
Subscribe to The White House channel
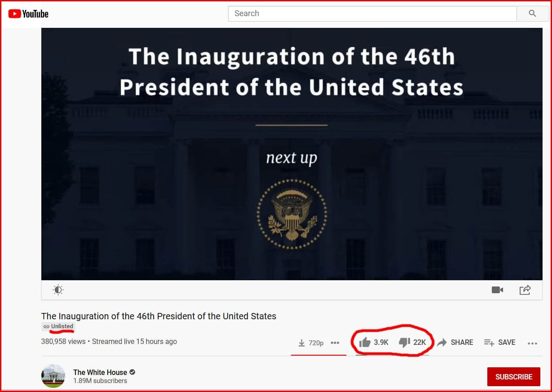pyautogui.click(x=514, y=377)
